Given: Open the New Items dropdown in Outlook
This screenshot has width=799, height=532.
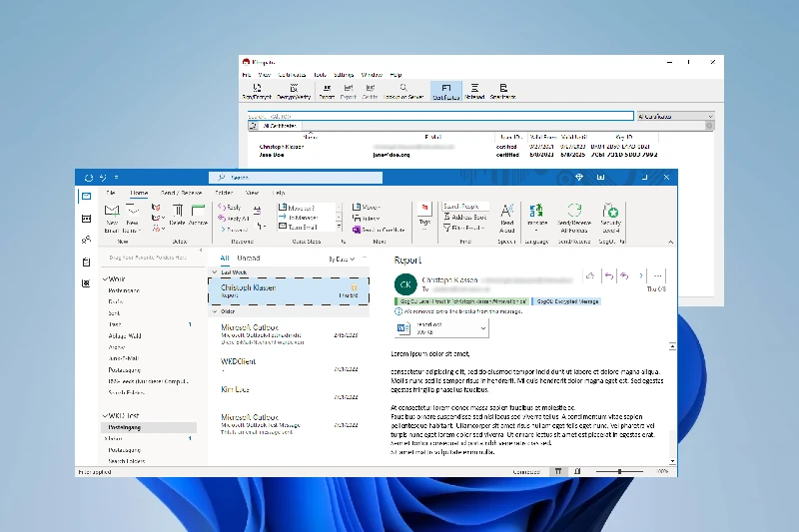Looking at the screenshot, I should (x=132, y=219).
